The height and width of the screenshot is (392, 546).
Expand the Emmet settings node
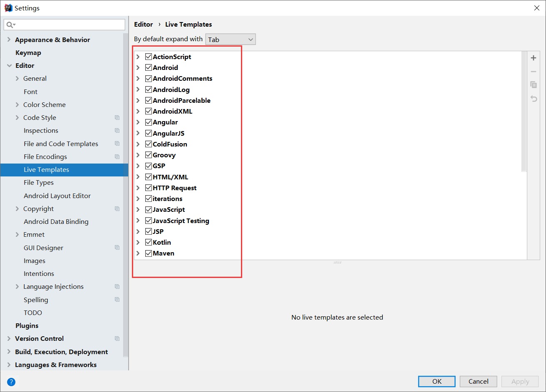17,235
